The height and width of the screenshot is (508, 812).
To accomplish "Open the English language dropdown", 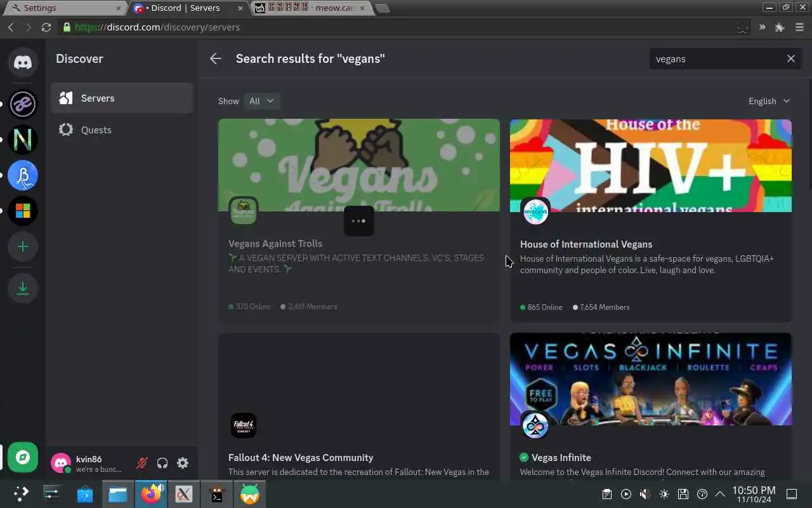I will pos(769,101).
